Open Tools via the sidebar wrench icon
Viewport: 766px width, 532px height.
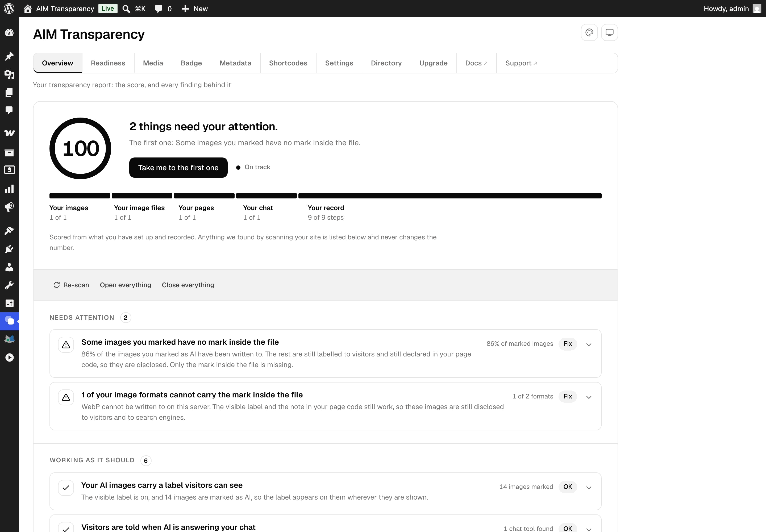pyautogui.click(x=9, y=285)
